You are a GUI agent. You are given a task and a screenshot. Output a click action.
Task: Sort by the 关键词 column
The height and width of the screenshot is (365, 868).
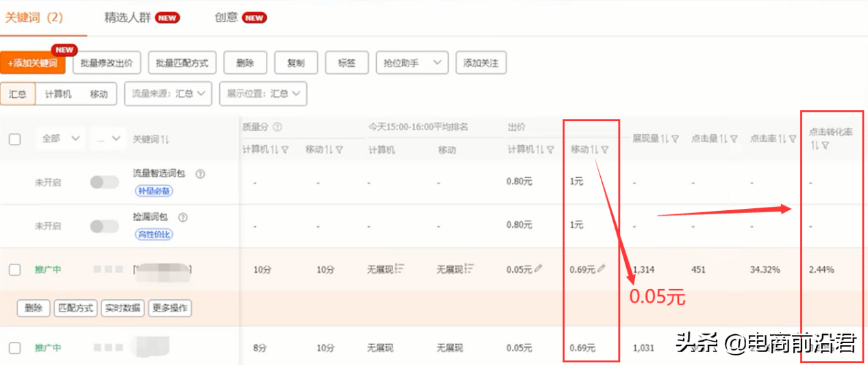tap(165, 139)
